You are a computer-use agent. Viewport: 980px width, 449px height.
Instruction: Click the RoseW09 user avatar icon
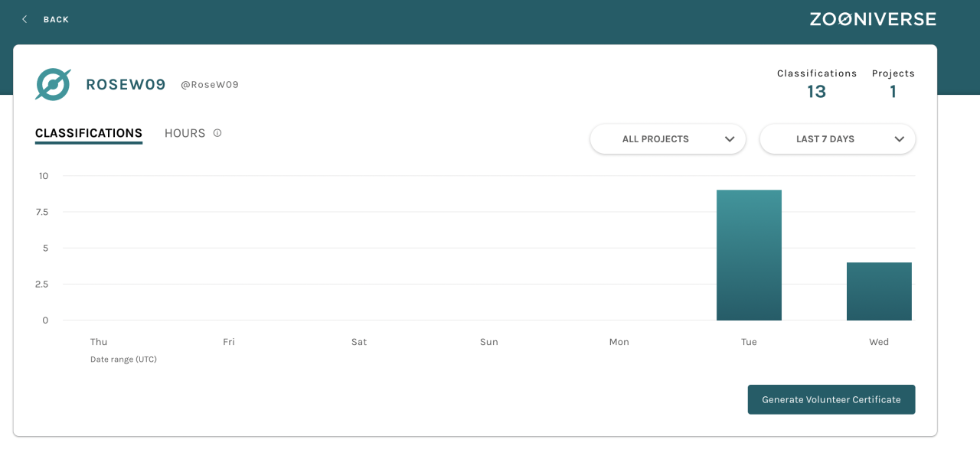tap(53, 84)
